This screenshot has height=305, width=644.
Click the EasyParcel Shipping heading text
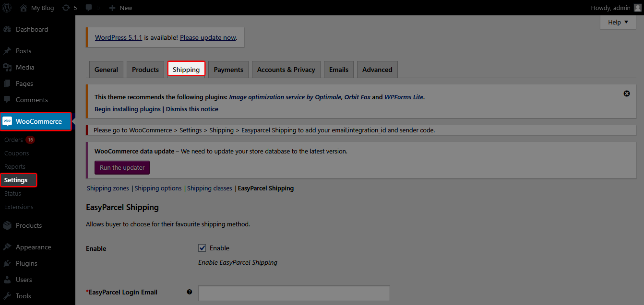click(122, 208)
